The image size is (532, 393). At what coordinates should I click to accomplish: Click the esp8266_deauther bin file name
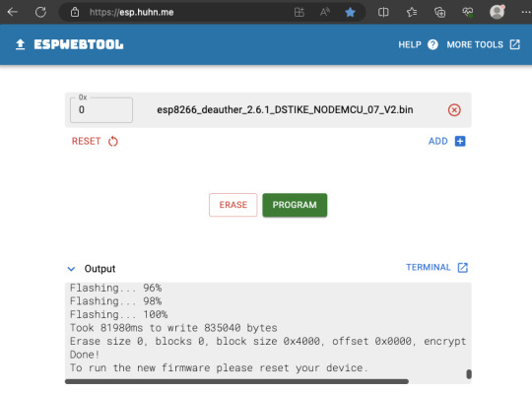(x=285, y=110)
